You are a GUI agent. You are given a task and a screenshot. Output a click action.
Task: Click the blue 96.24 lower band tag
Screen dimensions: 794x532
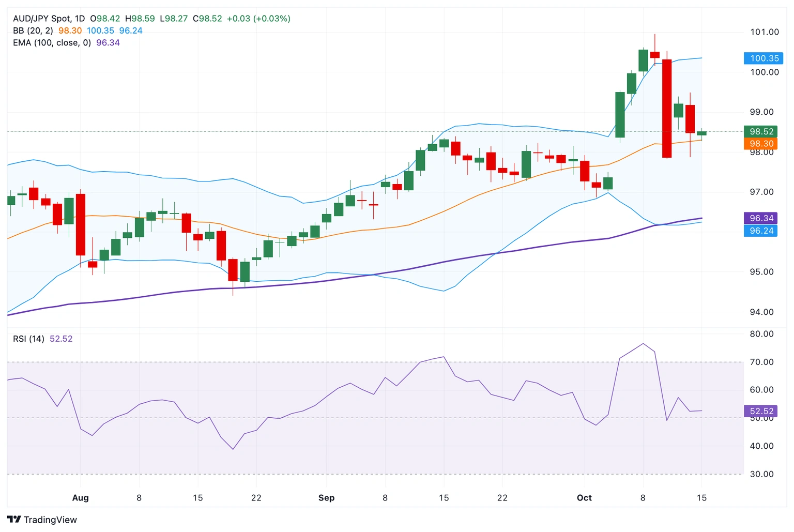761,231
